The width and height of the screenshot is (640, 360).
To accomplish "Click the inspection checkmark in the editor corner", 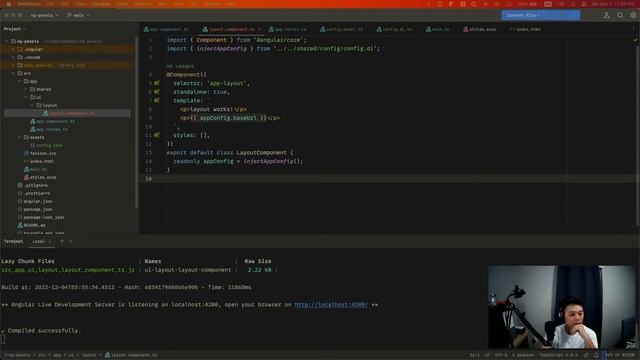I will [635, 40].
